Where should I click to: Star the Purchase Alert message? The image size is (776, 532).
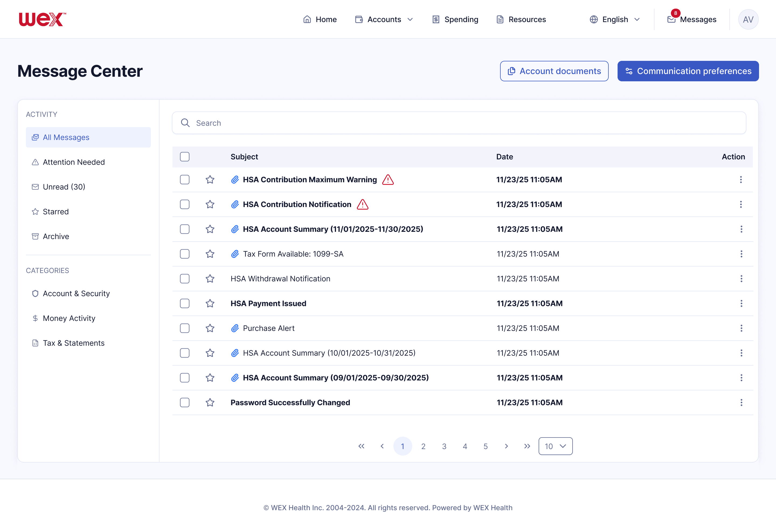click(x=210, y=328)
